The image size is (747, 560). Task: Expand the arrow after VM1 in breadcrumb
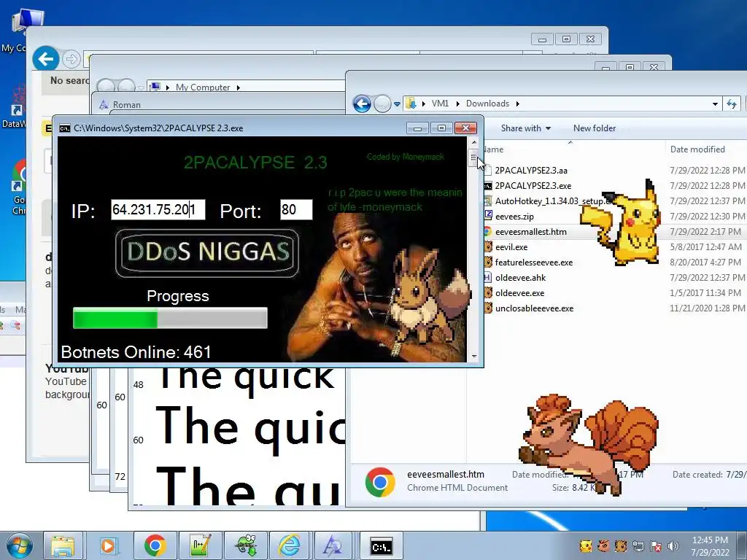(x=458, y=104)
